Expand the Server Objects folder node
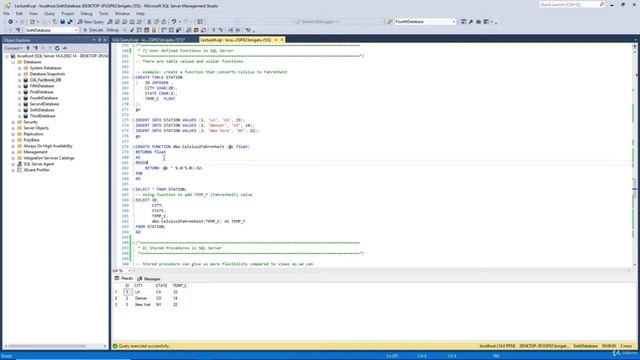Screen dimensions: 640x360 pyautogui.click(x=13, y=128)
